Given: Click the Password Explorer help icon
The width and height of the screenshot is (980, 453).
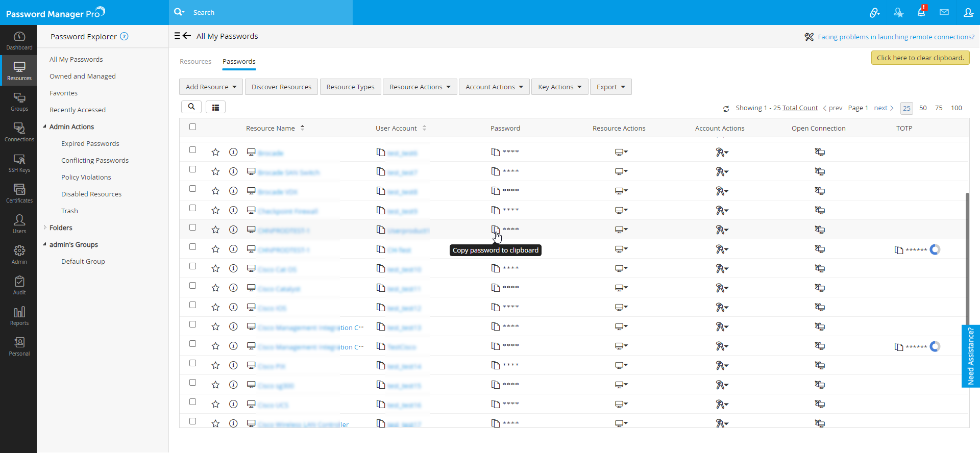Looking at the screenshot, I should click(124, 36).
